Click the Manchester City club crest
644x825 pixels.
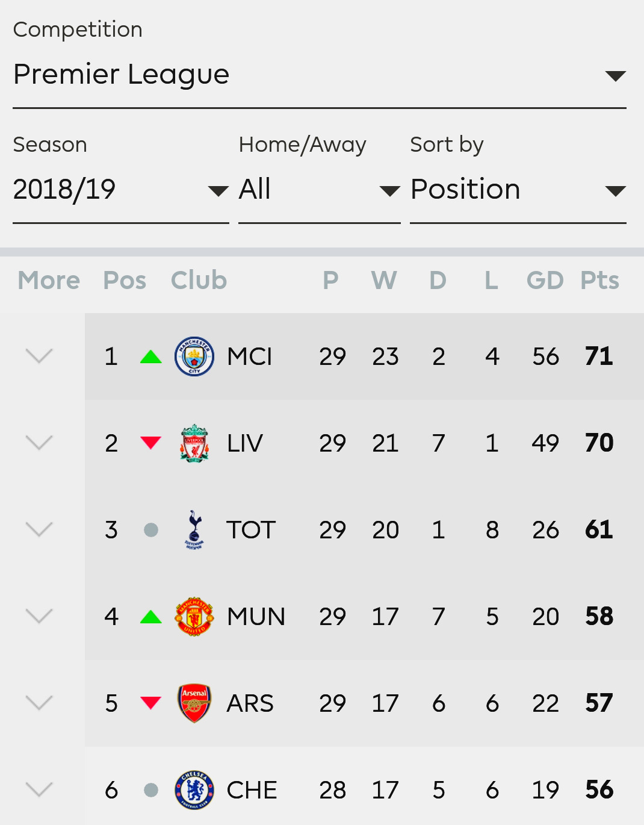(194, 356)
